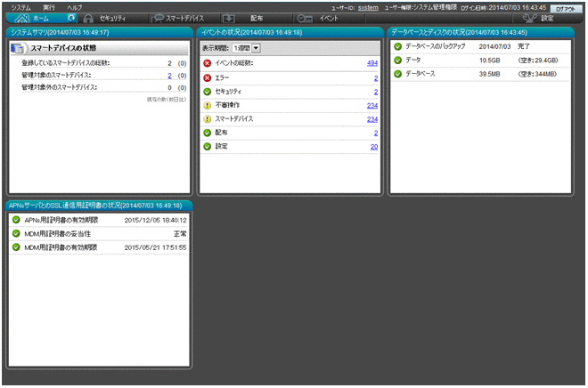Open 設定 event count 20 link
The width and height of the screenshot is (588, 388).
[x=374, y=147]
